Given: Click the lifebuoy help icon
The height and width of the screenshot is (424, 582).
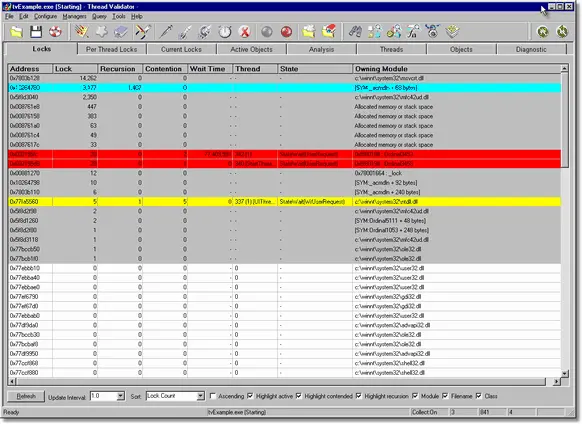Looking at the screenshot, I should coord(55,32).
